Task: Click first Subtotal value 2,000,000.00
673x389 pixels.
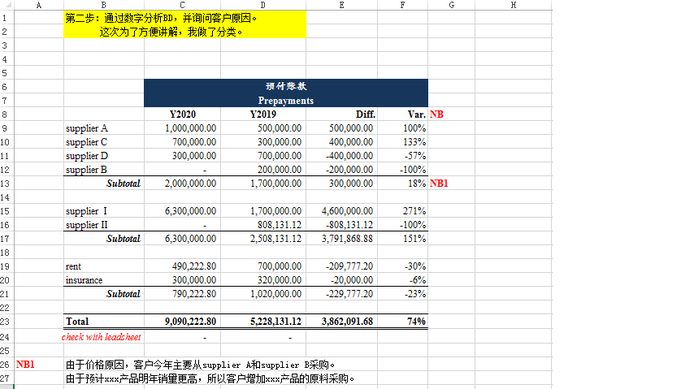Action: coord(182,183)
